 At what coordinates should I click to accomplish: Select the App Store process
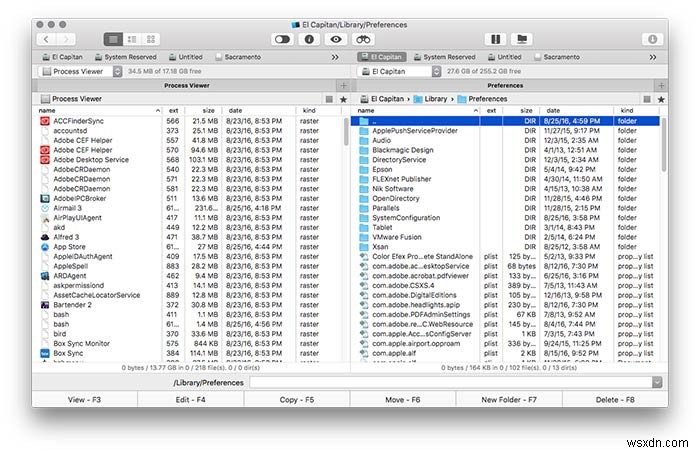(x=188, y=247)
